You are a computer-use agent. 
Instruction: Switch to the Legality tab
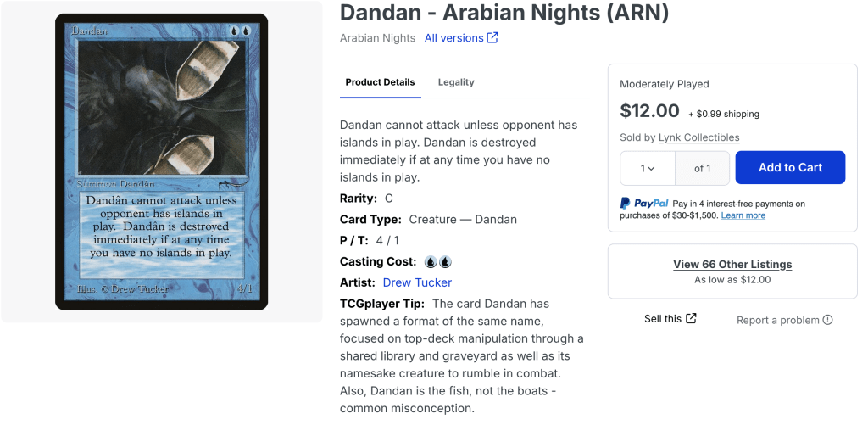coord(456,82)
